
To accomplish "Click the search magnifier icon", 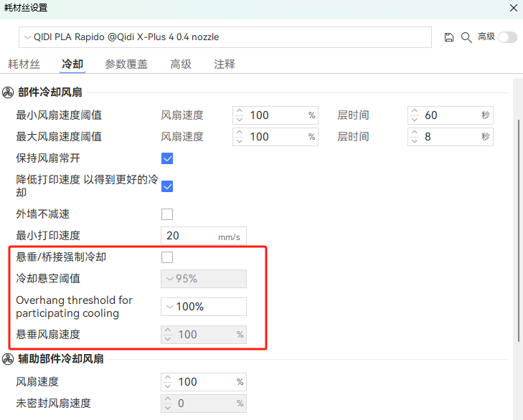I will click(466, 37).
